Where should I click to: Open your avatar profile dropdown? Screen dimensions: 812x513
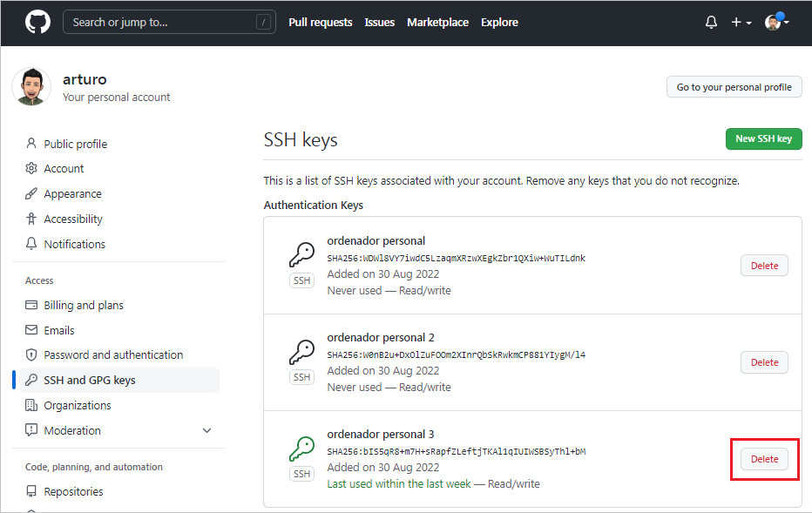coord(774,22)
